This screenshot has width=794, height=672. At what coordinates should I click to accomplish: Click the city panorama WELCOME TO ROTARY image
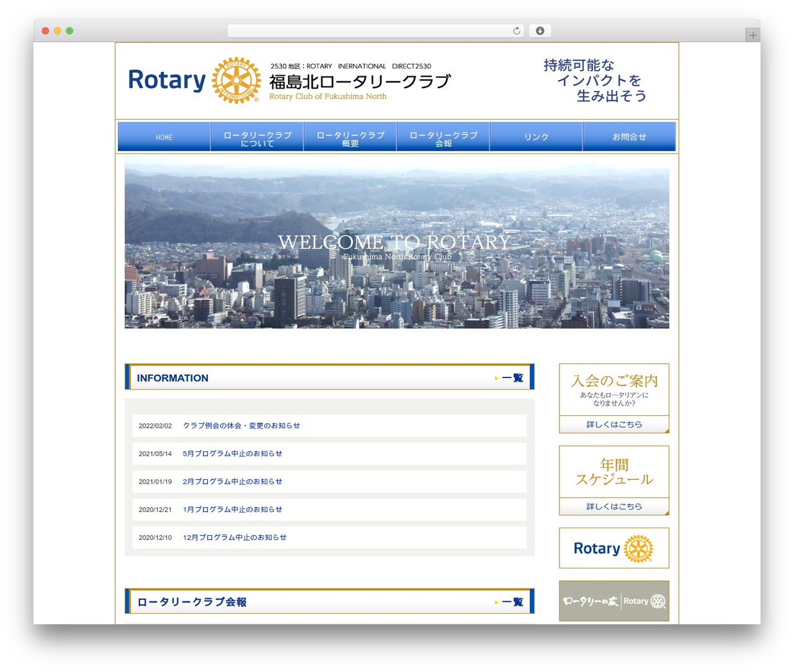397,242
